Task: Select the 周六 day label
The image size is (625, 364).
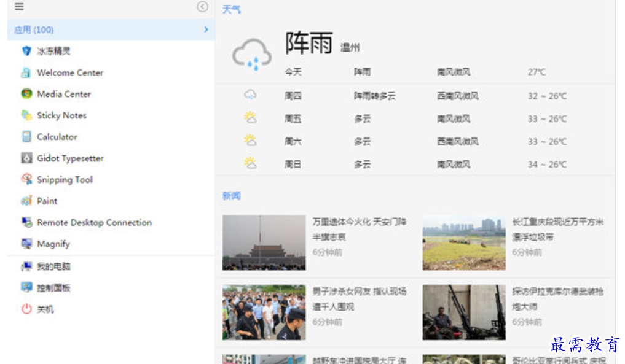Action: click(x=293, y=141)
